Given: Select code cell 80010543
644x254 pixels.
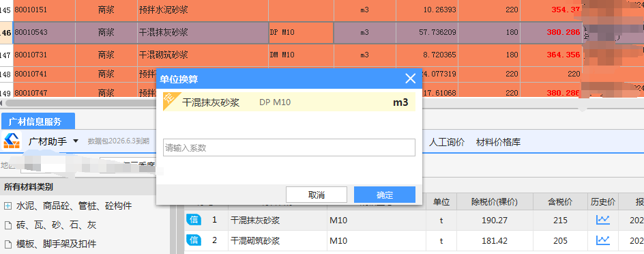Looking at the screenshot, I should tap(44, 33).
